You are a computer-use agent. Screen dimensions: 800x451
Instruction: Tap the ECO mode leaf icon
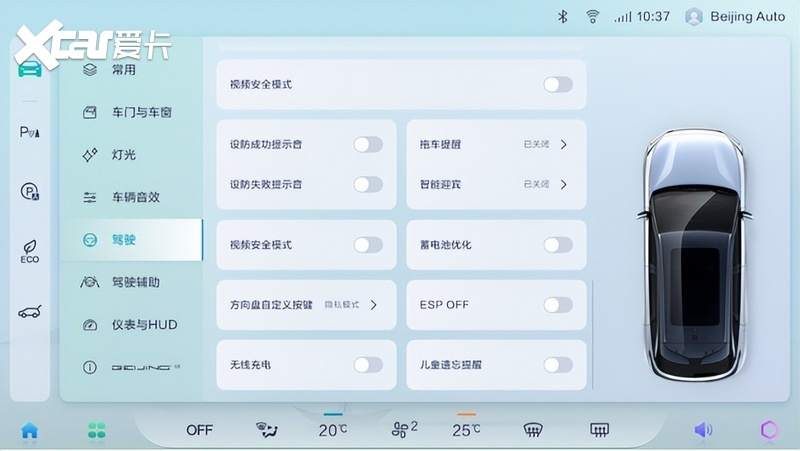pyautogui.click(x=30, y=252)
